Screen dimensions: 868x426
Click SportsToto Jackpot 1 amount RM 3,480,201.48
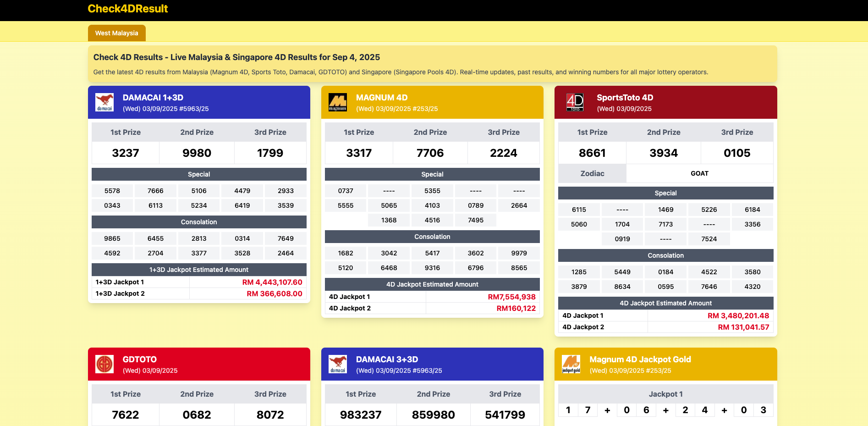[x=738, y=316]
